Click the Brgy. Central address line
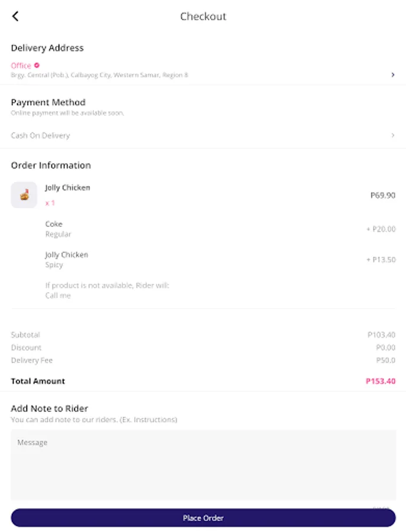 99,76
